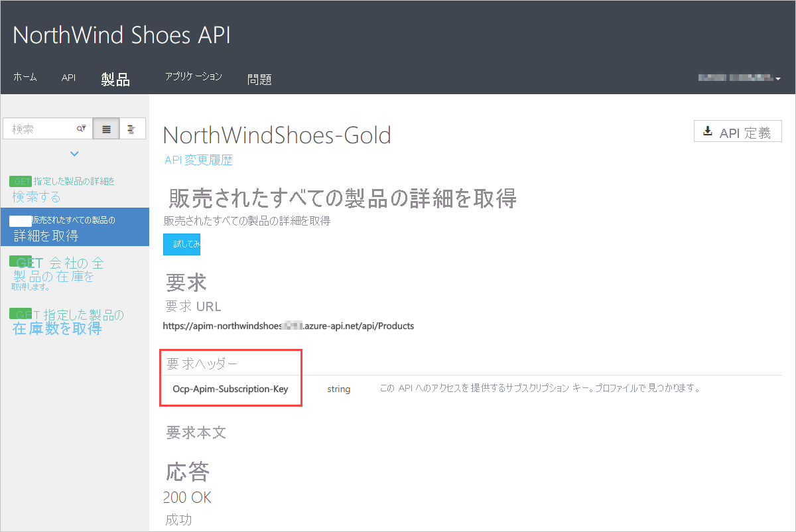Click the NorthWind Shoes API title
The height and width of the screenshot is (532, 796).
coord(121,34)
